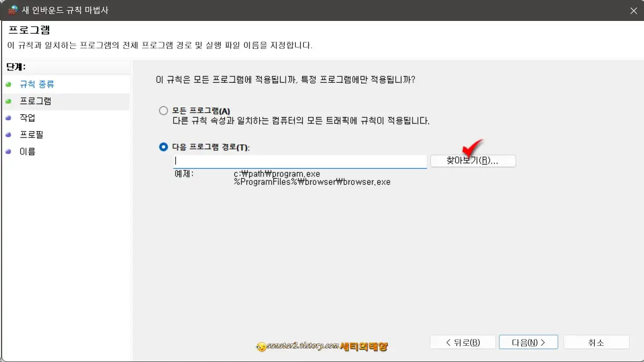Select the 다음 프로그램 경로(T) option
Screen dimensions: 644x362
tap(163, 147)
